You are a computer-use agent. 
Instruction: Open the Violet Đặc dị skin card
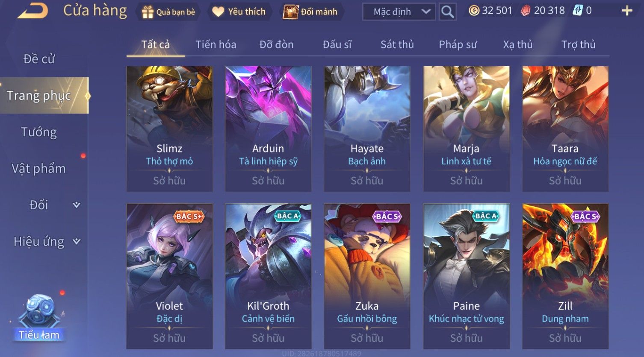tap(169, 276)
